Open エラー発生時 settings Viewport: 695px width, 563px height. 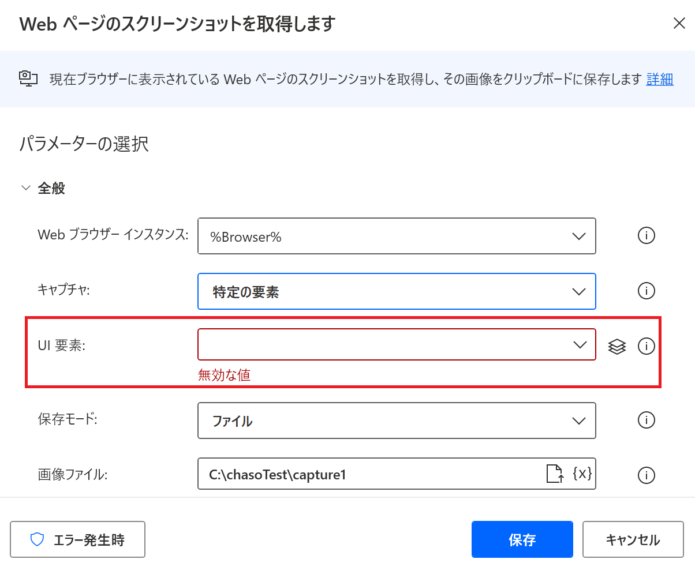pos(78,540)
